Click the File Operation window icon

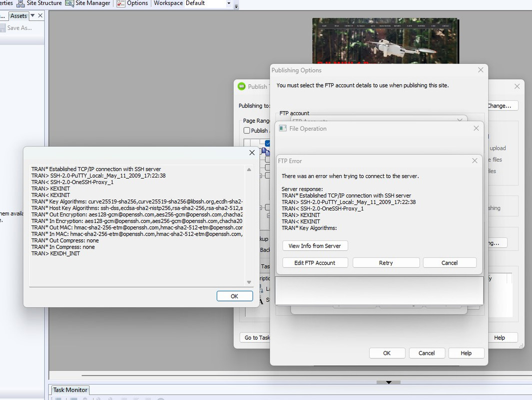283,128
